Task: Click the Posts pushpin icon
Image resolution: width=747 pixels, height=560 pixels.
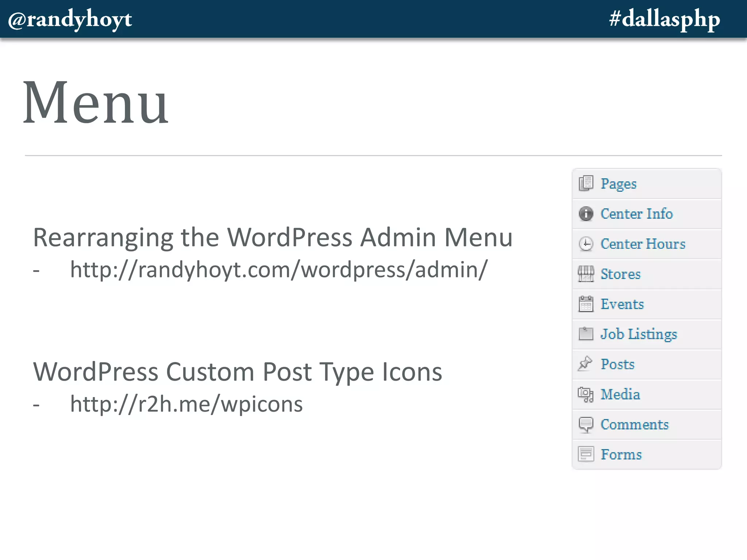Action: click(585, 364)
